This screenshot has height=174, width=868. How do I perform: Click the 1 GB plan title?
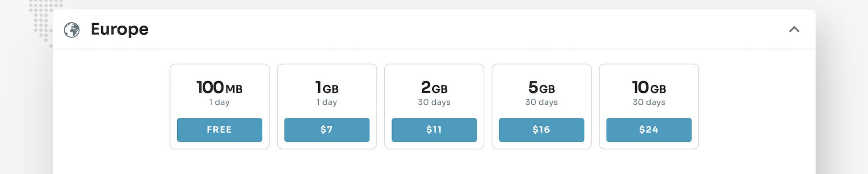pyautogui.click(x=326, y=87)
